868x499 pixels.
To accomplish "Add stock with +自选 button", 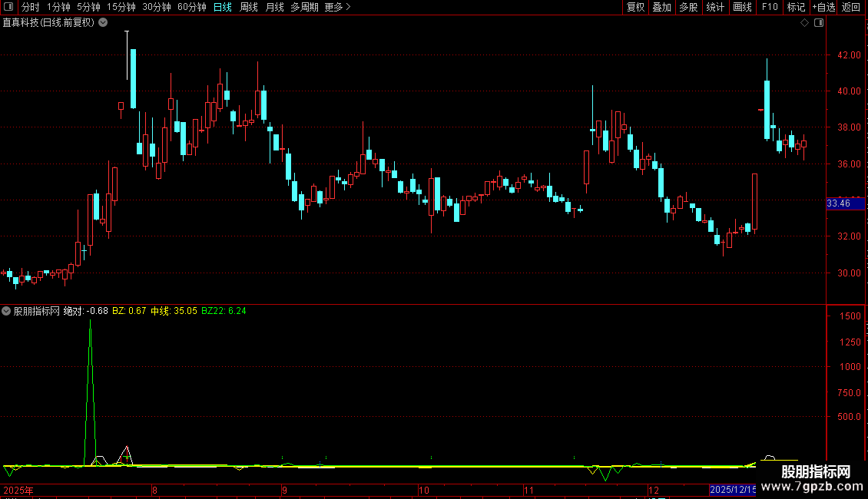I will click(x=823, y=7).
